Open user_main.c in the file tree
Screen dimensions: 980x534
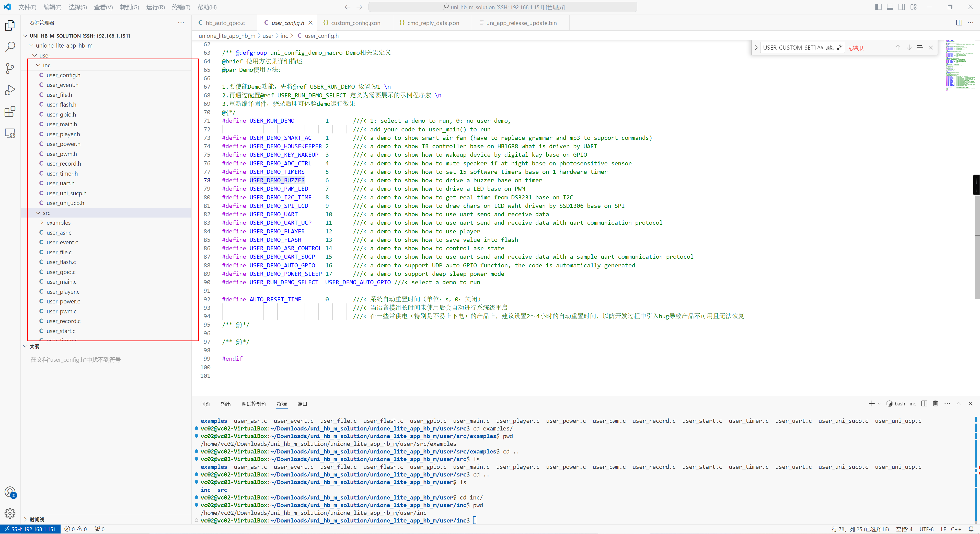(62, 282)
